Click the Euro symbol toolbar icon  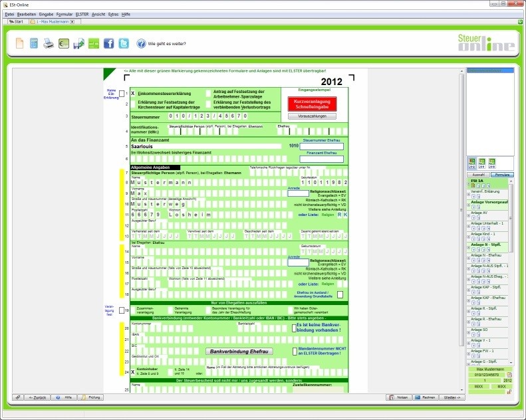pyautogui.click(x=64, y=44)
